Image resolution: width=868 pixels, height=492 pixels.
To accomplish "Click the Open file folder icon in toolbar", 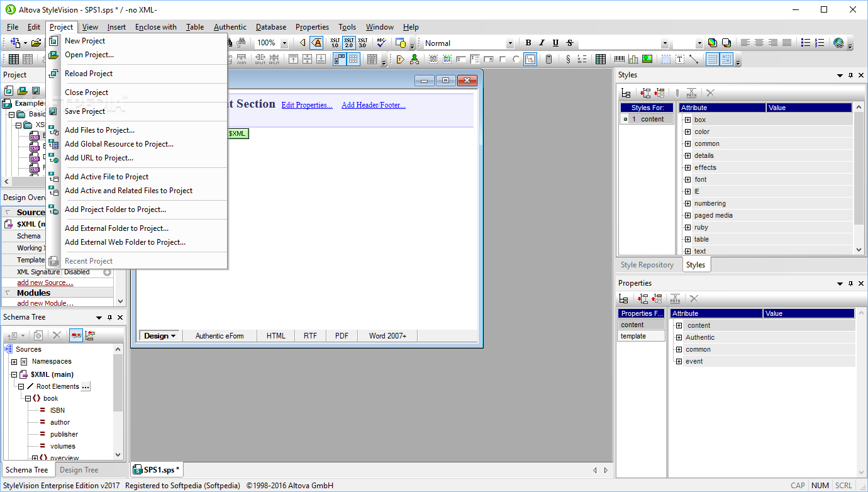I will coord(36,43).
